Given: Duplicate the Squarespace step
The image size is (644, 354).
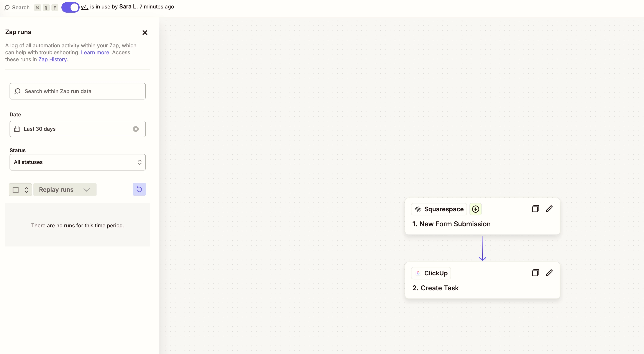Looking at the screenshot, I should (x=536, y=209).
